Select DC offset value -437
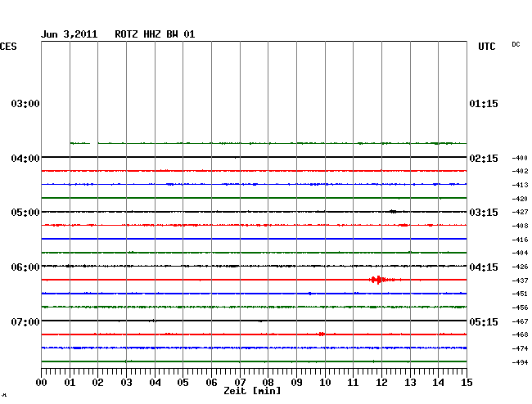Screen dimensions: 532x404 [x=520, y=281]
